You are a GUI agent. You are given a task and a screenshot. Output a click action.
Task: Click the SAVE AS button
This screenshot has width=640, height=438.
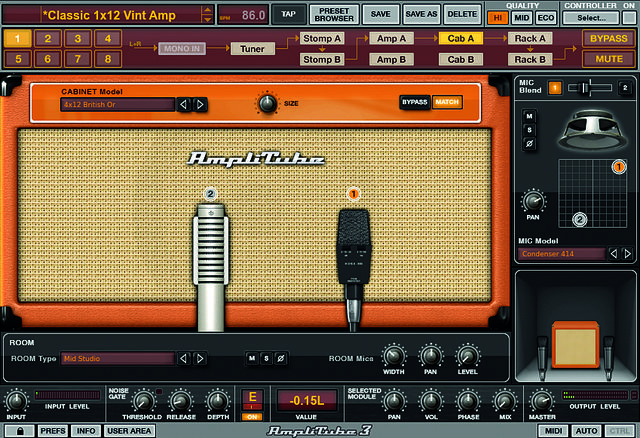[x=421, y=14]
